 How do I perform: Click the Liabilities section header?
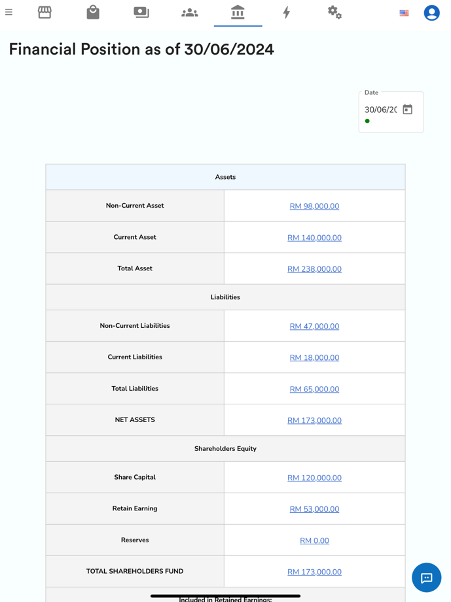[225, 297]
